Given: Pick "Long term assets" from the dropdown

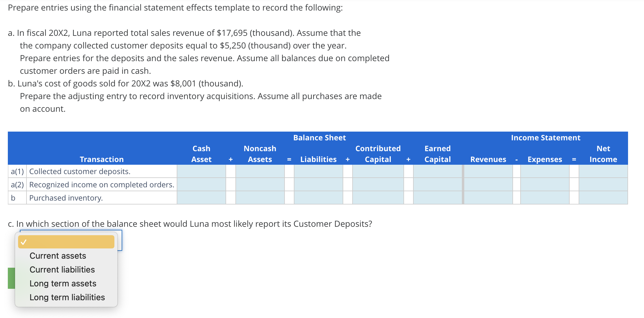Looking at the screenshot, I should pos(63,283).
